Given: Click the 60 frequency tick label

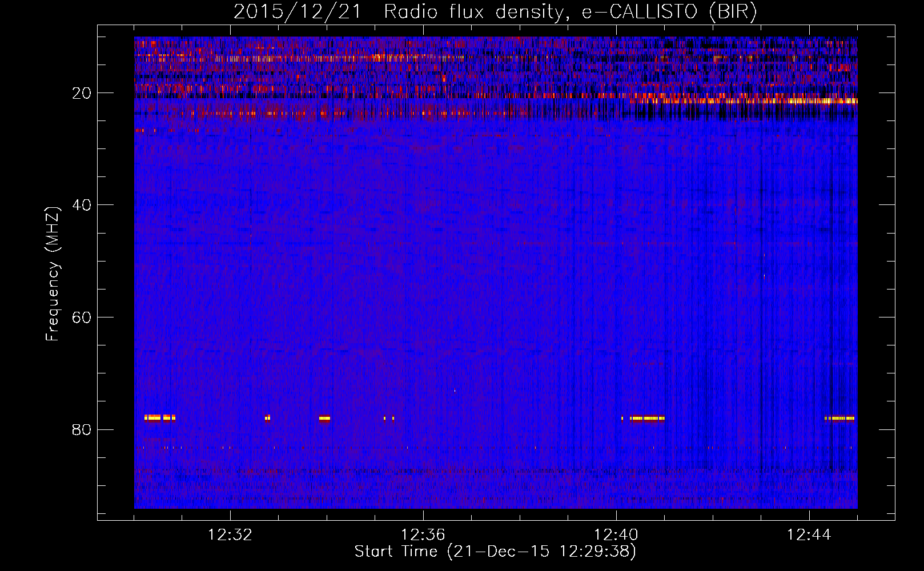Looking at the screenshot, I should pyautogui.click(x=82, y=317).
